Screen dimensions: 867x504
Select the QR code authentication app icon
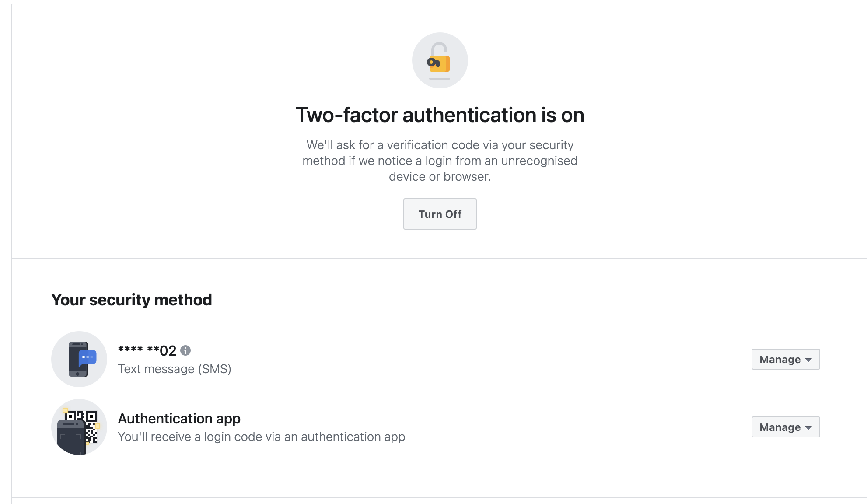pyautogui.click(x=79, y=427)
